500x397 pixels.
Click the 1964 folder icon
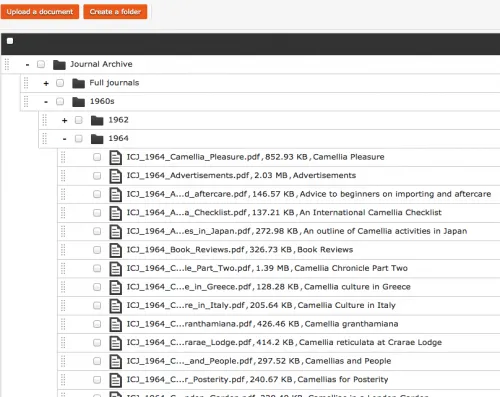tap(97, 139)
